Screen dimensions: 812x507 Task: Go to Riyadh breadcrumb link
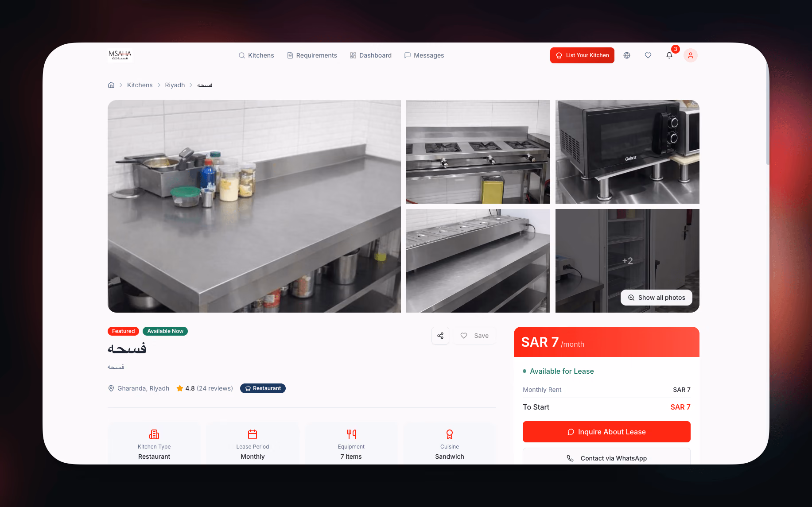pos(175,85)
